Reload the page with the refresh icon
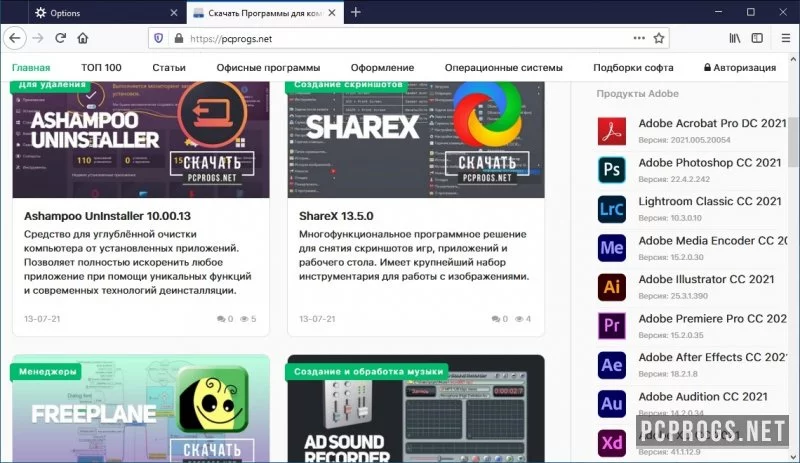Viewport: 800px width, 463px height. [x=60, y=38]
